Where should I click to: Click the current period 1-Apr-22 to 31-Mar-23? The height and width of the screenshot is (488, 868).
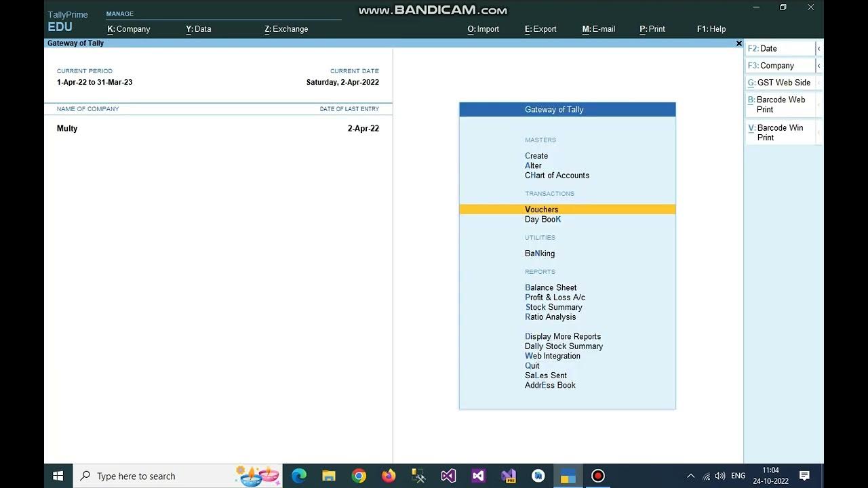point(95,83)
